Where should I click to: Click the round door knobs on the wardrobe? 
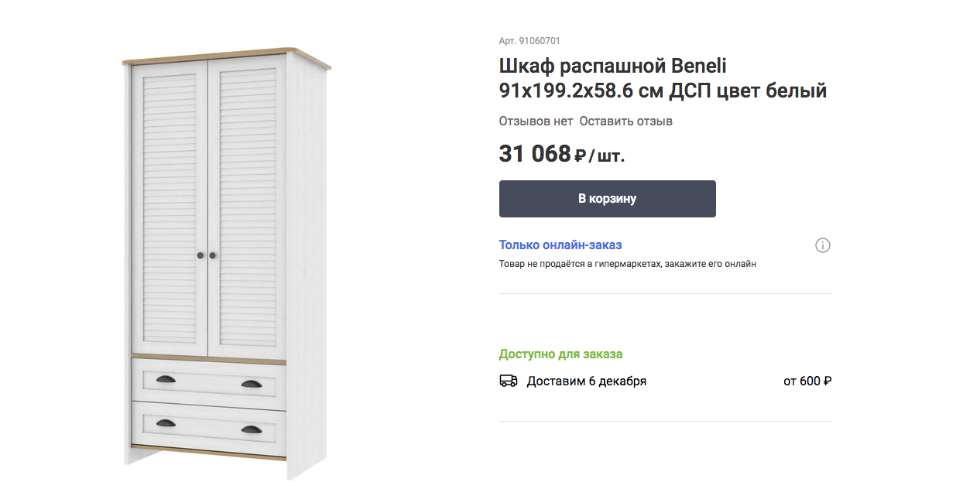tap(207, 255)
